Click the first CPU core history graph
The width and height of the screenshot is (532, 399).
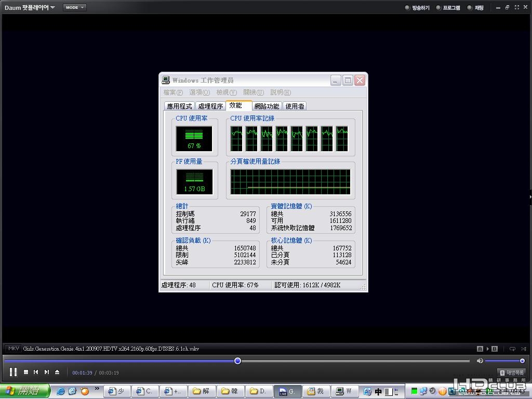click(236, 139)
